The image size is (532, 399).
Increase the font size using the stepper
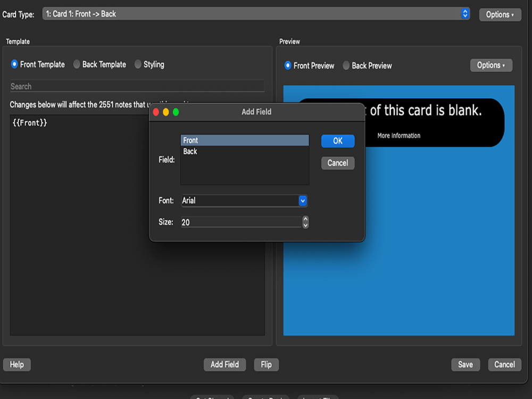pos(304,220)
